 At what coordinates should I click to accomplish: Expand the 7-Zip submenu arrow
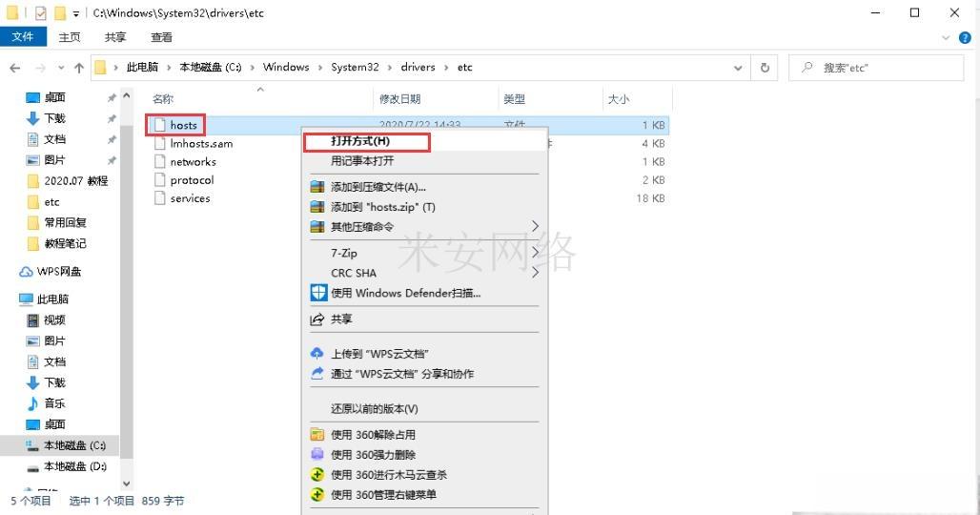pos(535,253)
